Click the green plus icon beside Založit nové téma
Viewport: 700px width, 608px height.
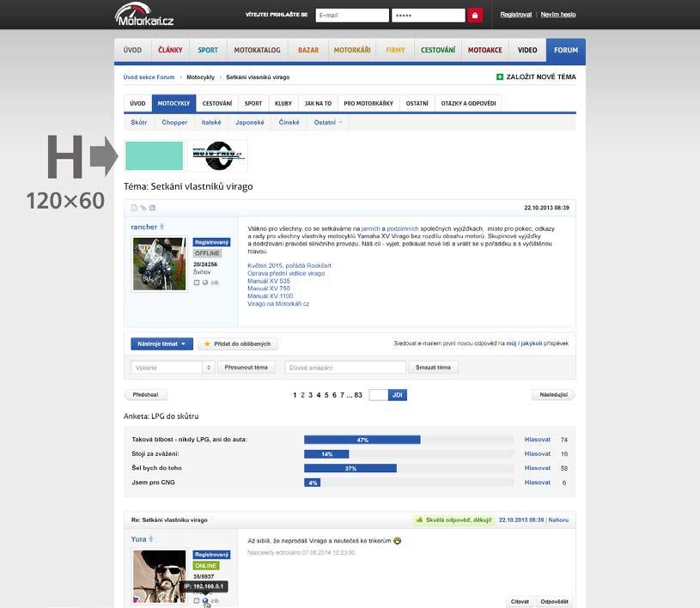500,76
